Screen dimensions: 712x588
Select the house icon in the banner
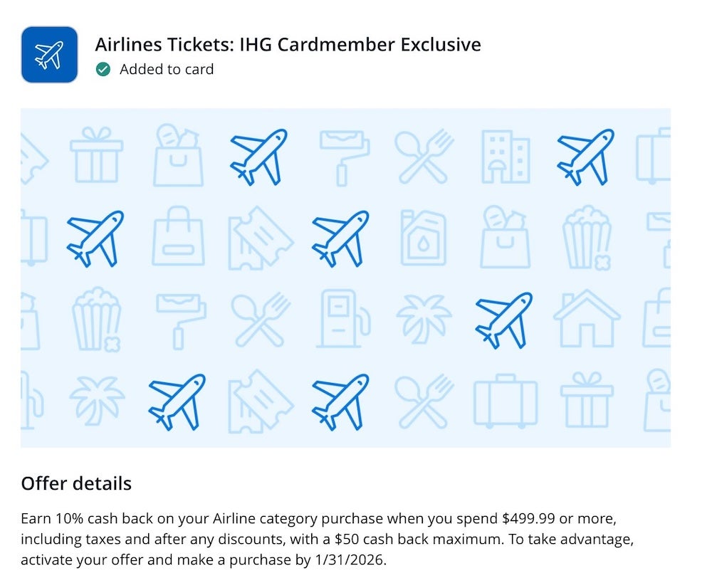585,319
